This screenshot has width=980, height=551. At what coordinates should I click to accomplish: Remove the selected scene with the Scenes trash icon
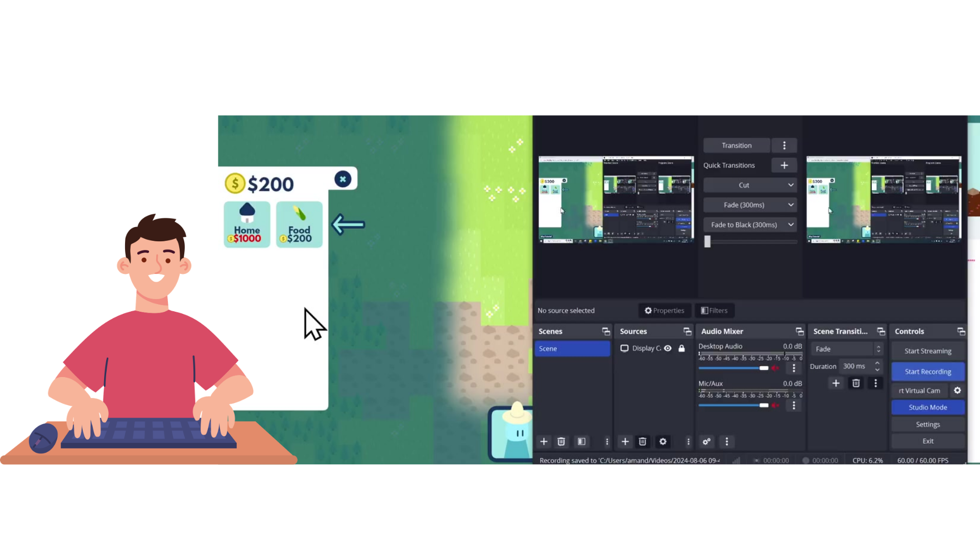pos(561,442)
